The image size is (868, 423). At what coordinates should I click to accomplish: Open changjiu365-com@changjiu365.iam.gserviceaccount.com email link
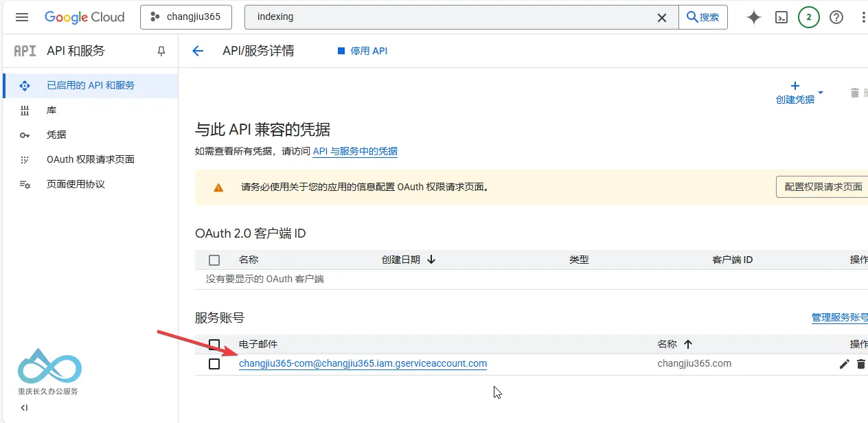pyautogui.click(x=363, y=363)
